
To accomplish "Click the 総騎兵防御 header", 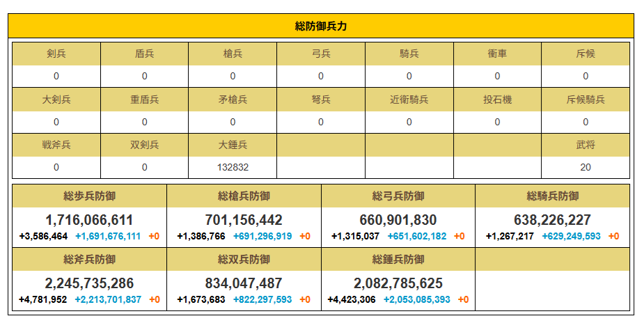I will [x=552, y=196].
